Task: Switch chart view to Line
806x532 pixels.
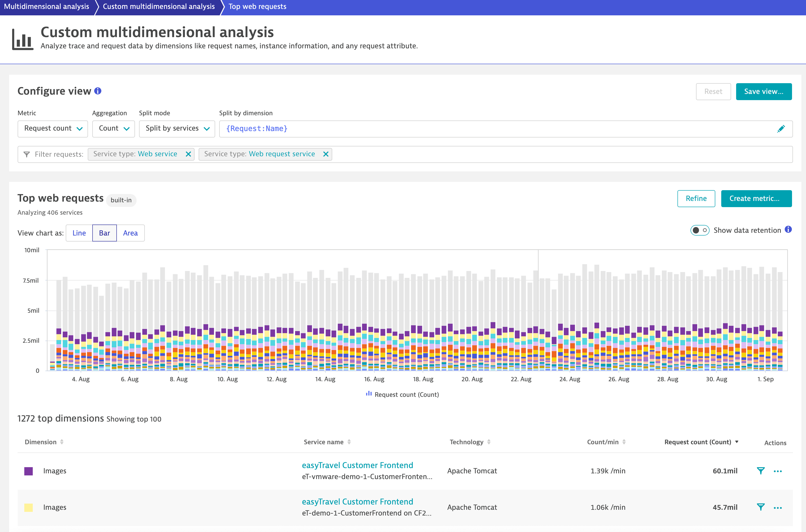Action: [x=79, y=233]
